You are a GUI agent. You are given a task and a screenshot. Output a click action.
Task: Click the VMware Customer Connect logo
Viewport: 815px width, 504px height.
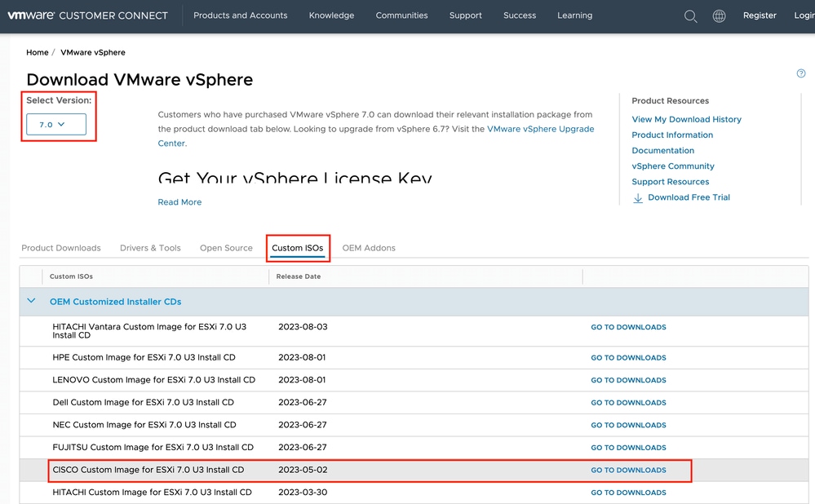click(x=87, y=15)
